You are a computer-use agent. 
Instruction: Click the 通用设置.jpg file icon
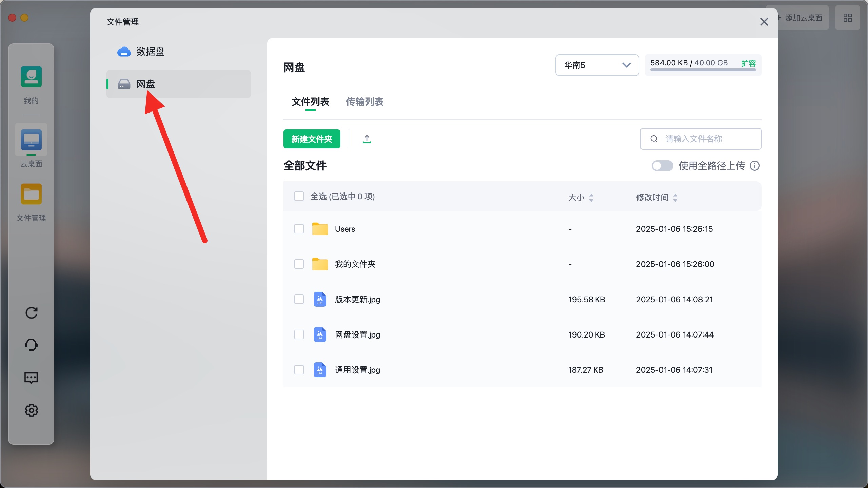320,370
